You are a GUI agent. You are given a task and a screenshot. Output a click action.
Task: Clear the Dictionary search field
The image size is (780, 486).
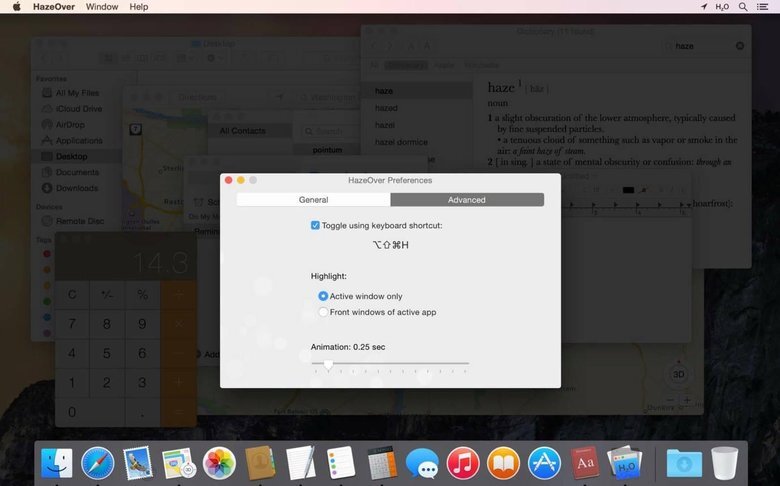(x=740, y=46)
